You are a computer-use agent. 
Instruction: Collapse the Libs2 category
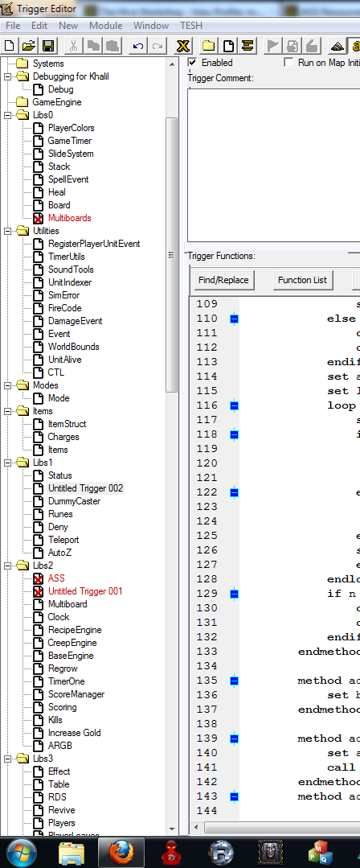click(8, 566)
